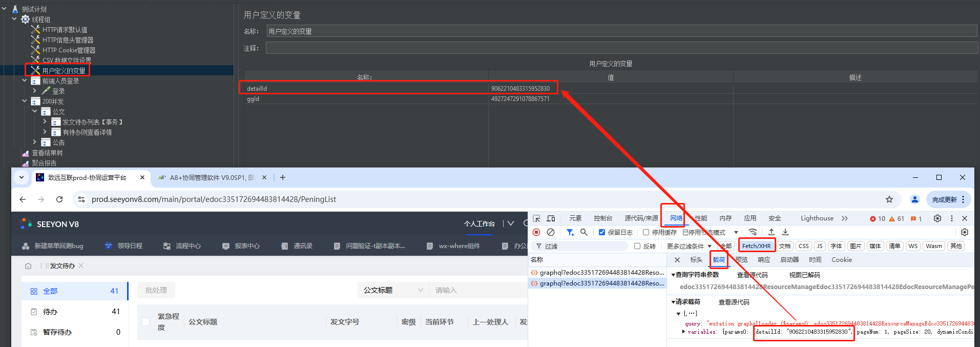Viewport: 980px width, 347px height.
Task: Click the record network log icon
Action: pyautogui.click(x=536, y=232)
